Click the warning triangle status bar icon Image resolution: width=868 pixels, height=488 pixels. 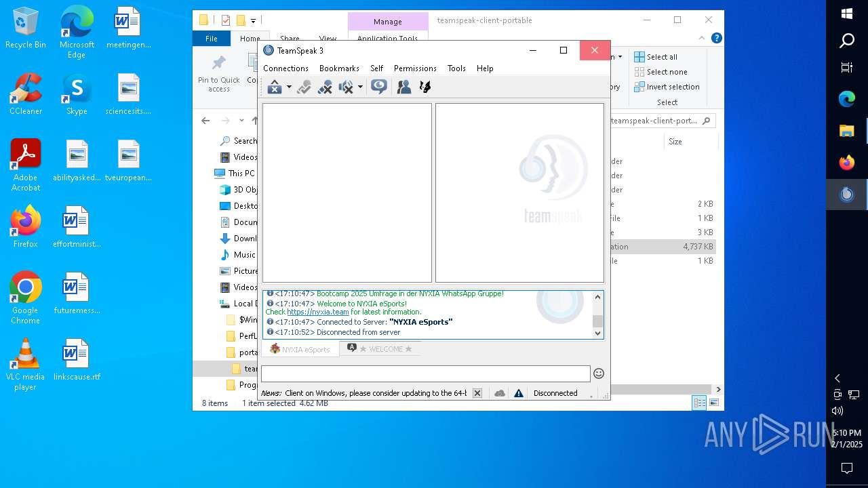click(x=519, y=393)
